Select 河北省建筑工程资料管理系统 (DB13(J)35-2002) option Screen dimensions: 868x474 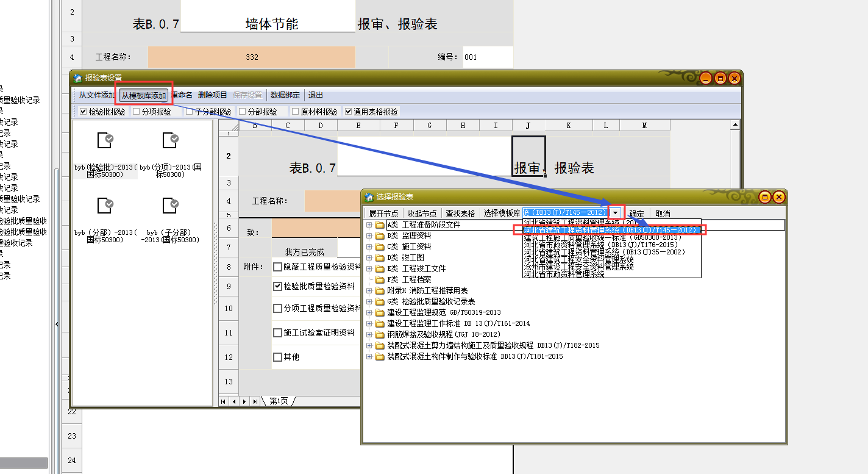pos(612,252)
